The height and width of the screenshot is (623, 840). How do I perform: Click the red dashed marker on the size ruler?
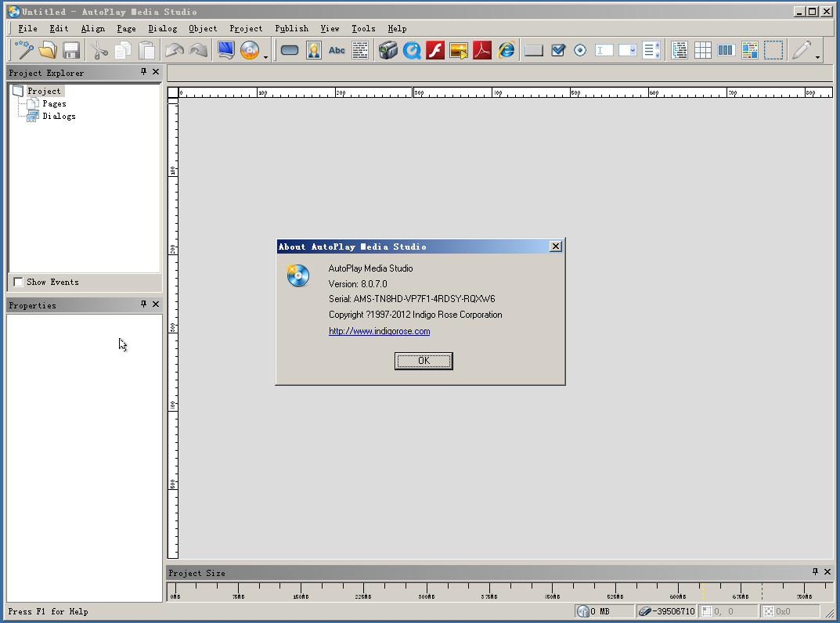coord(762,592)
